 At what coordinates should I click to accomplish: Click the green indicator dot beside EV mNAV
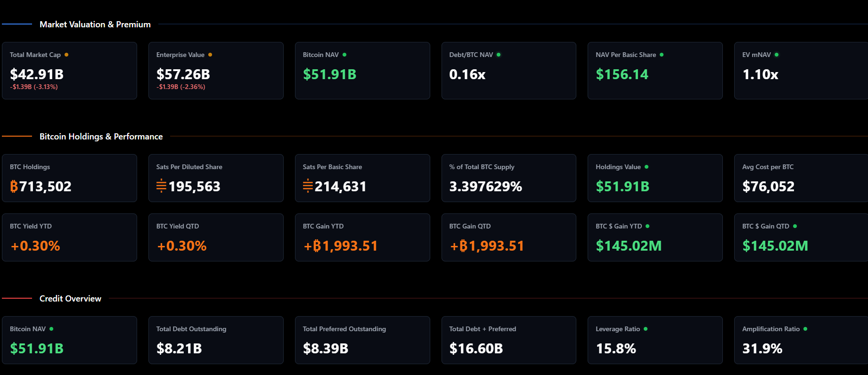[777, 55]
